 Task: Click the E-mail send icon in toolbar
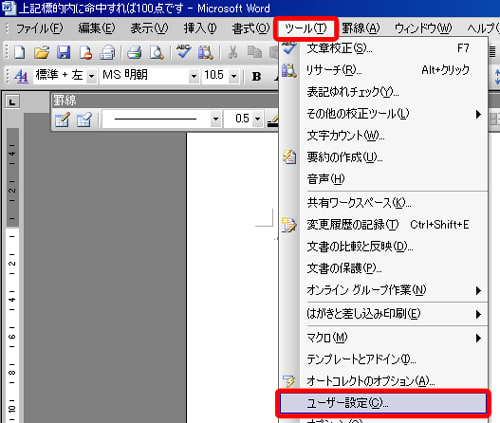click(x=107, y=53)
